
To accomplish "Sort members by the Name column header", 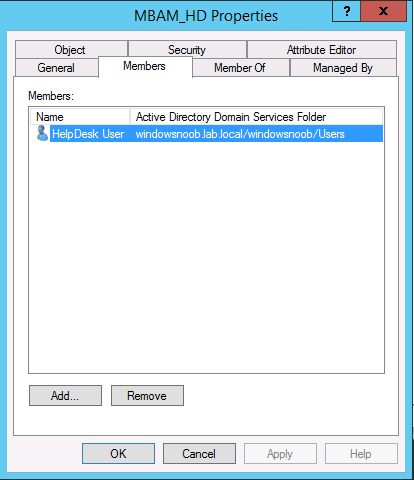I will pos(80,117).
